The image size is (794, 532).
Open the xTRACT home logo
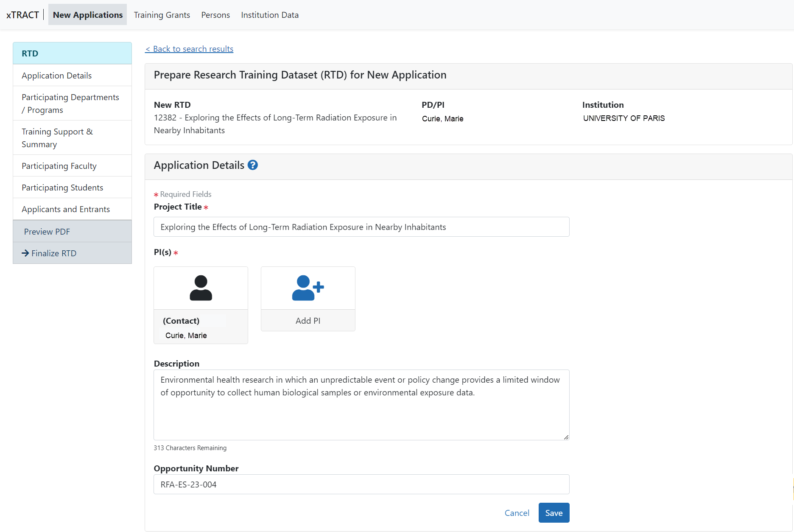(22, 14)
